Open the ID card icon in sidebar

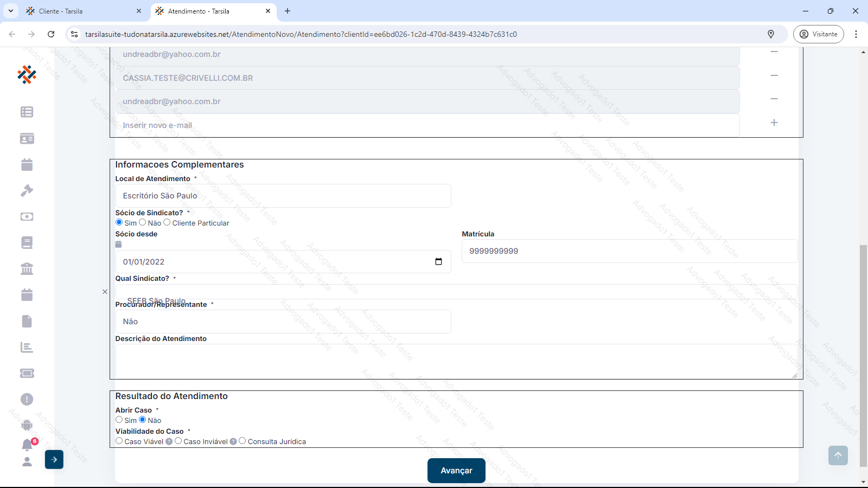(x=27, y=139)
